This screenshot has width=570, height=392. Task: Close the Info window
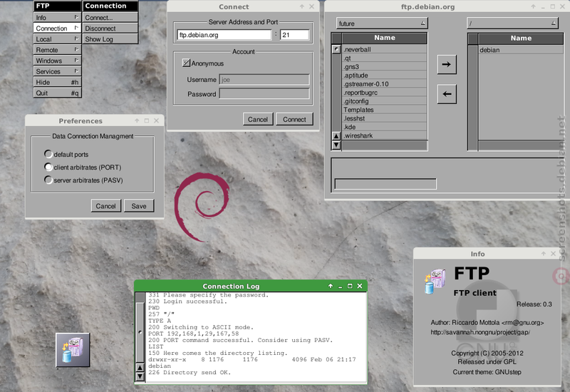pos(554,254)
